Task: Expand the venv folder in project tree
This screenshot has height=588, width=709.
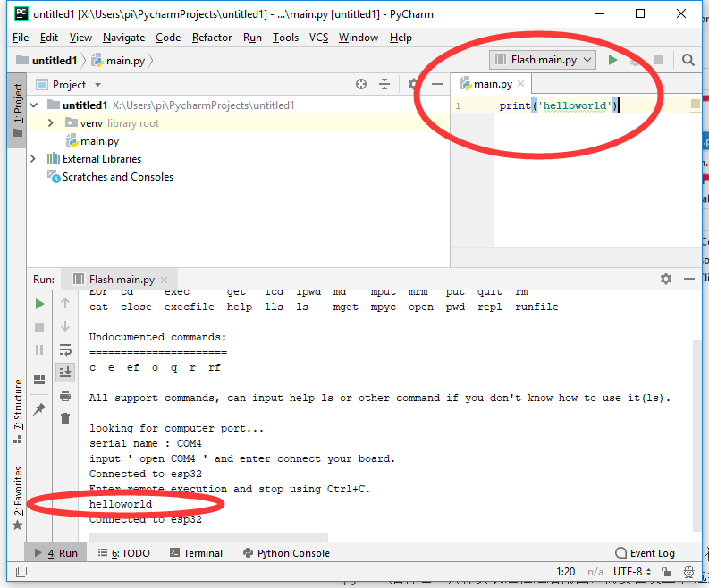Action: point(52,123)
